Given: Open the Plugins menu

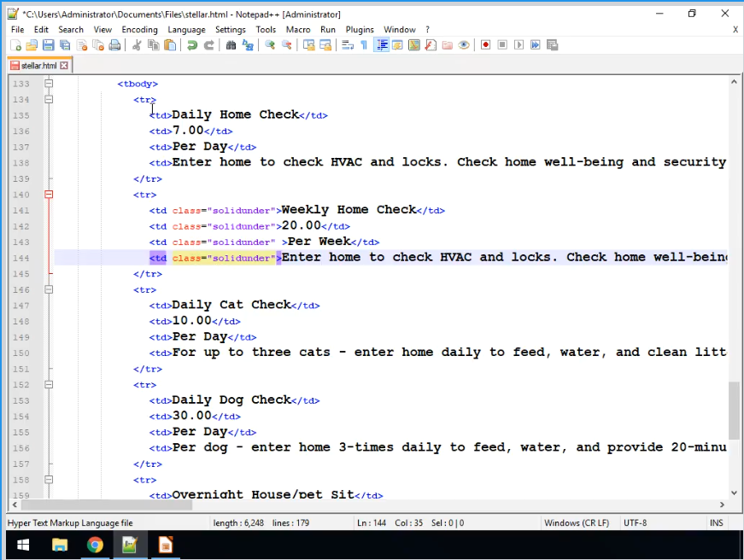Looking at the screenshot, I should coord(360,29).
